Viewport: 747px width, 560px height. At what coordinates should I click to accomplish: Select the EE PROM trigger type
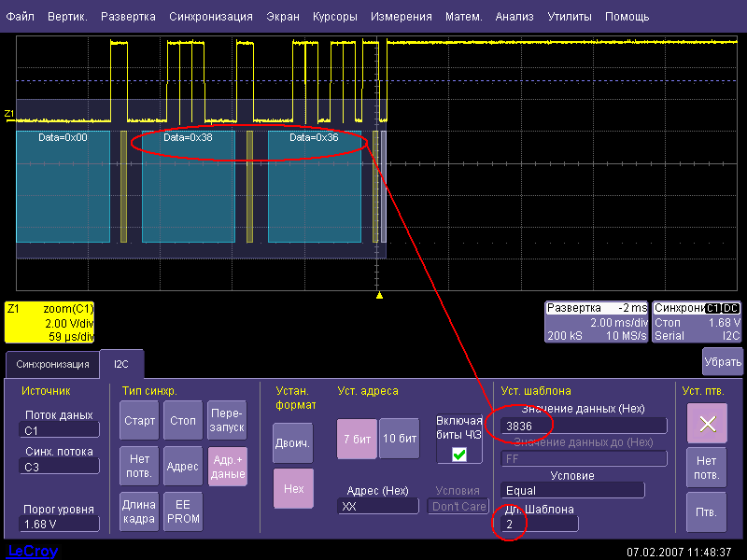pos(183,511)
